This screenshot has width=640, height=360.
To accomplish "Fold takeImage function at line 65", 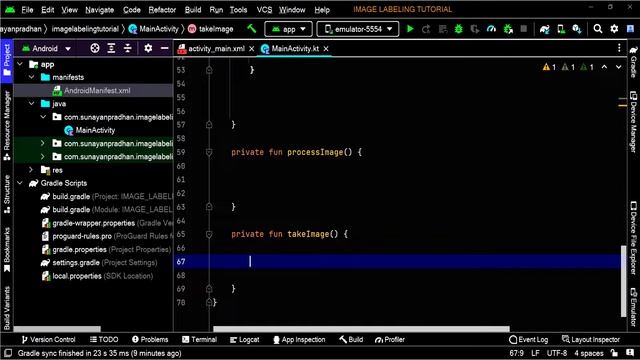I will (x=209, y=234).
